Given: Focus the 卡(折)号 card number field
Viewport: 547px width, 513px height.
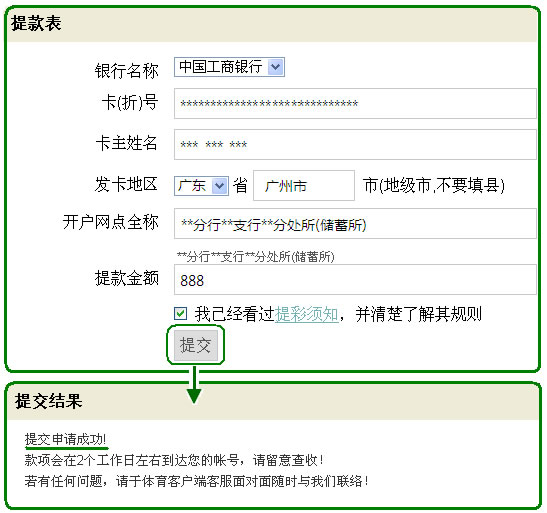Looking at the screenshot, I should [x=355, y=104].
